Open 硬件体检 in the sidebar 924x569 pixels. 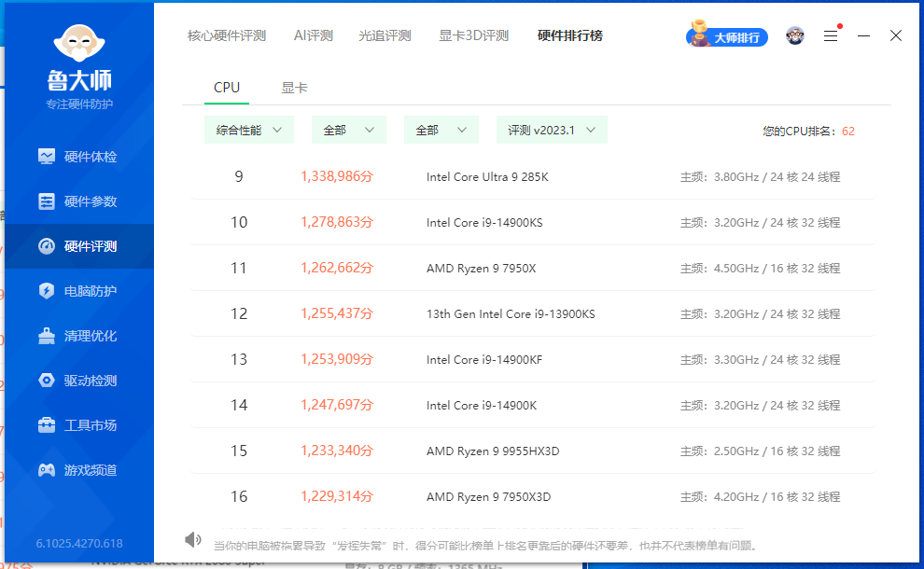[x=79, y=157]
